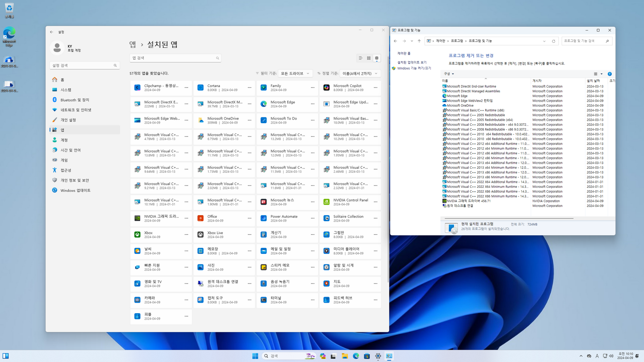Click the 제어판 홈 link
This screenshot has width=644, height=362.
[x=404, y=54]
